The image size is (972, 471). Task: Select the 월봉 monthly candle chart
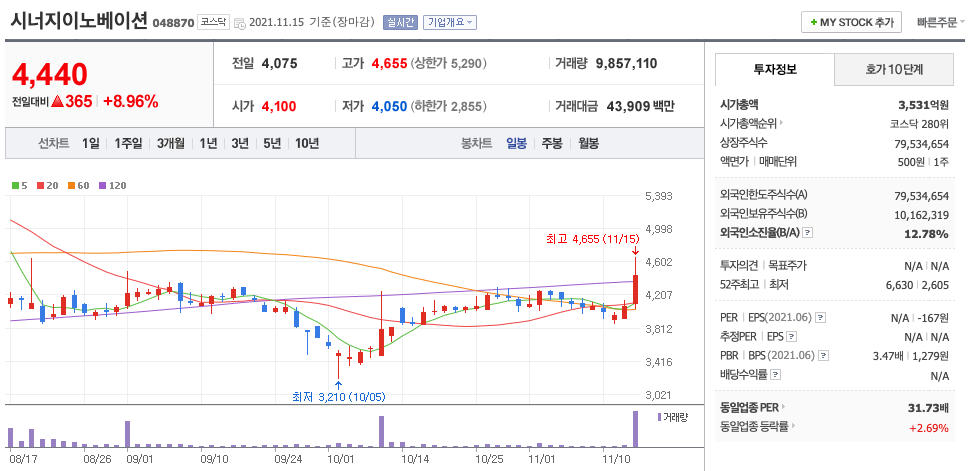[589, 144]
